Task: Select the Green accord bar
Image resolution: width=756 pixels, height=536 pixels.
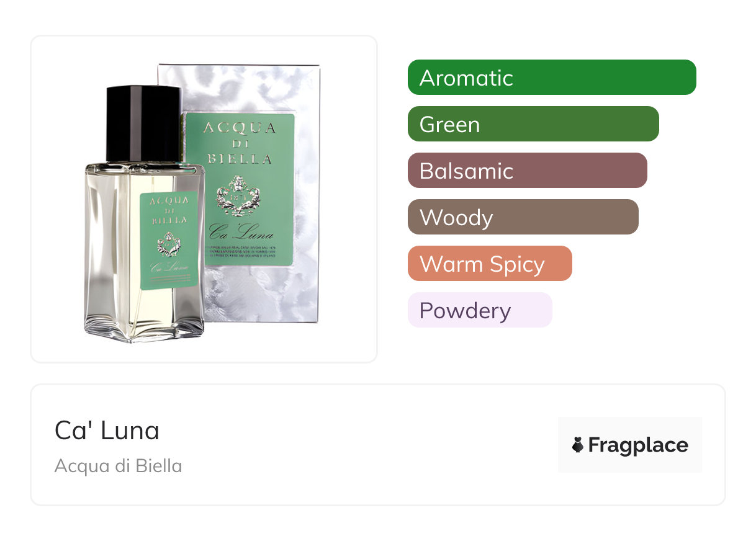Action: click(x=533, y=124)
